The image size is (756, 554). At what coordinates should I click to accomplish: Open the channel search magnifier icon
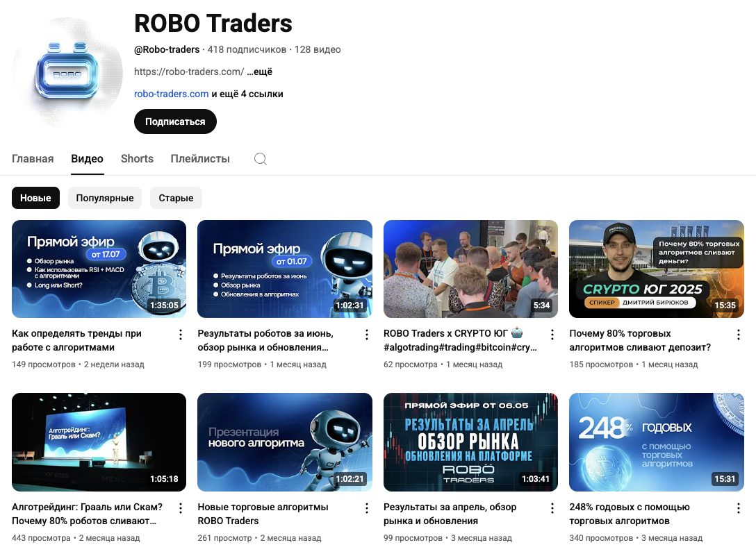pyautogui.click(x=261, y=159)
